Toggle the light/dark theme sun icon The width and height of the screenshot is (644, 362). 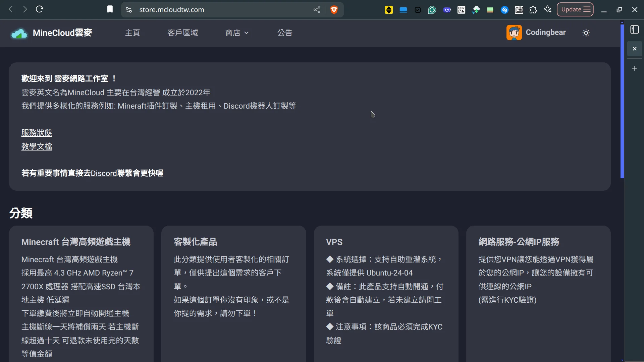coord(586,33)
